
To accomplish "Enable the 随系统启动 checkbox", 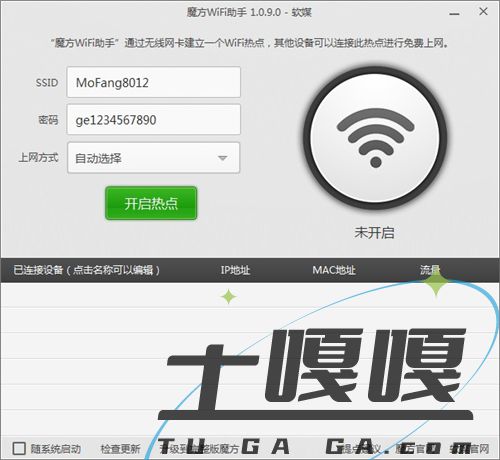I will pos(19,448).
